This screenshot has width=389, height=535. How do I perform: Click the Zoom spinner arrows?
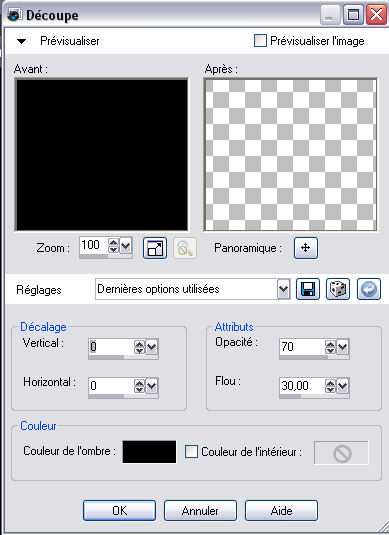coord(113,245)
